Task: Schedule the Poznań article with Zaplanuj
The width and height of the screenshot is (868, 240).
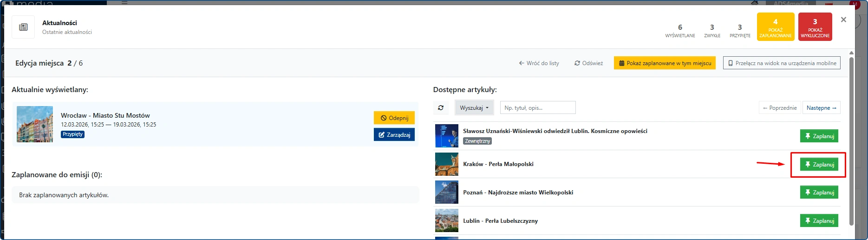Action: click(x=819, y=193)
